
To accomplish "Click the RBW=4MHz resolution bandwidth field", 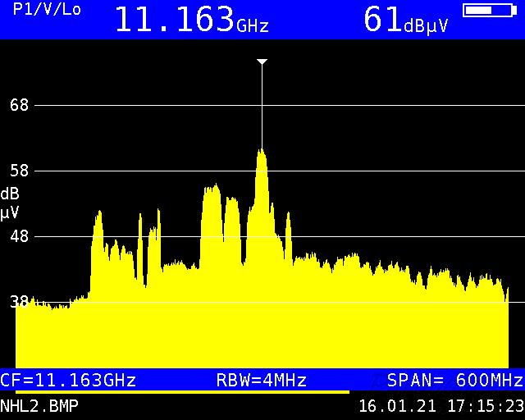I will (262, 380).
